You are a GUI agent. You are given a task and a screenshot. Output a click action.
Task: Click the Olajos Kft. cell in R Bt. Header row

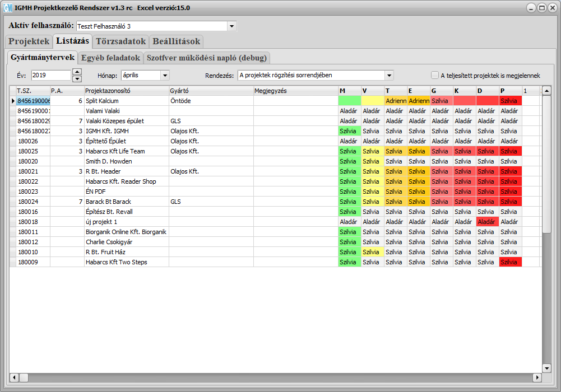[211, 171]
